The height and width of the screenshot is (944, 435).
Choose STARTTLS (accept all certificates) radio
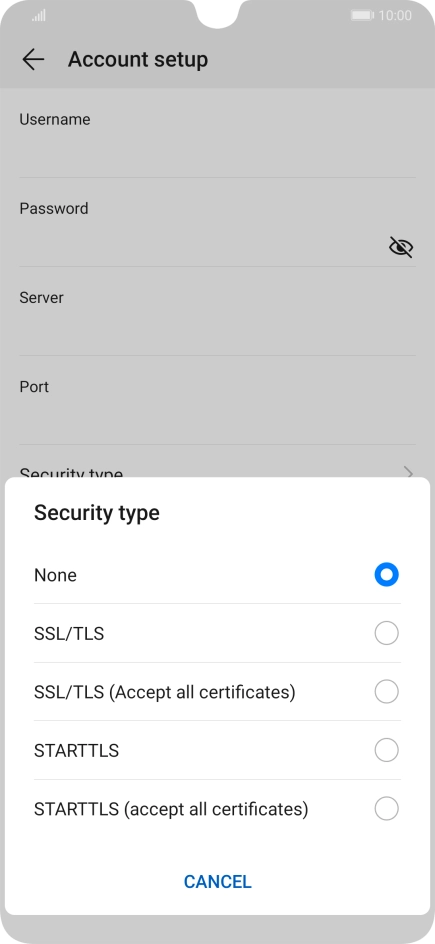(386, 809)
